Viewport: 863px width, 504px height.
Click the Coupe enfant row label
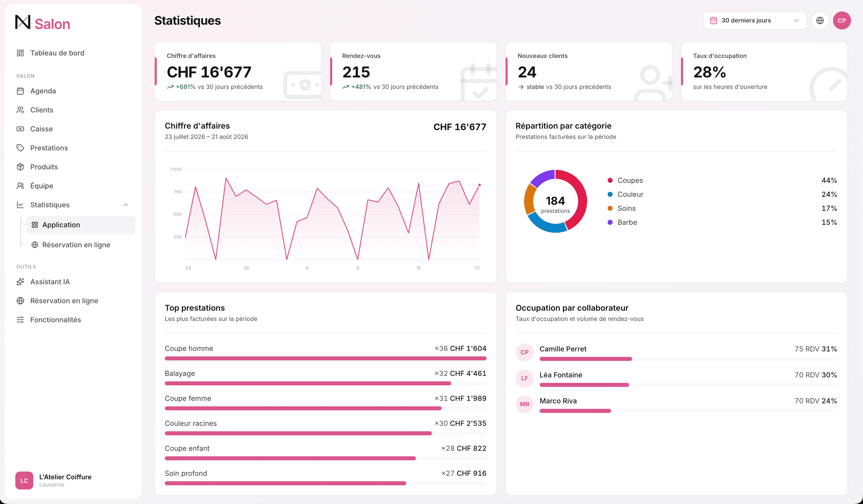click(187, 449)
